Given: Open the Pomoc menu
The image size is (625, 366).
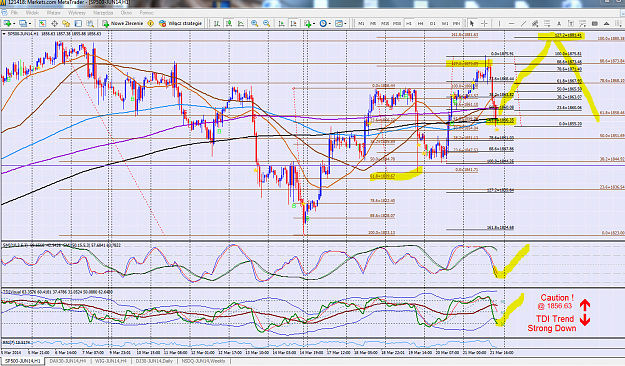Looking at the screenshot, I should point(146,13).
